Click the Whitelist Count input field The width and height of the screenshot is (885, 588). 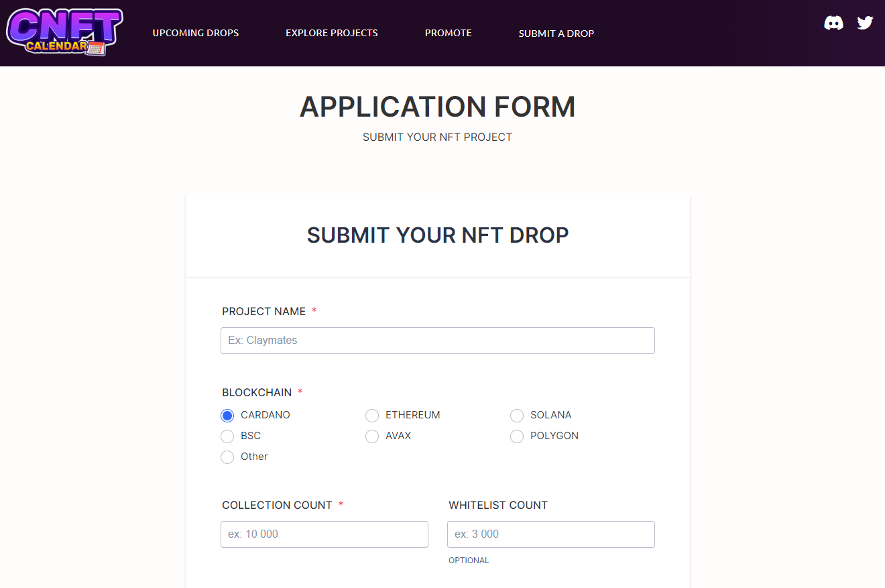point(551,534)
